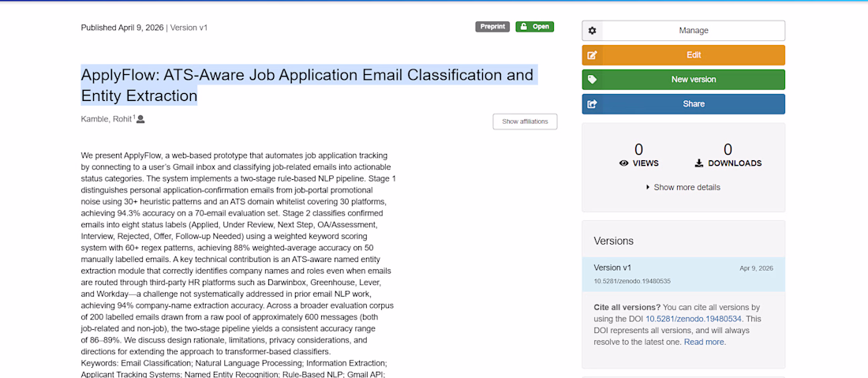Expand Show more details statistics
Viewport: 868px width, 378px height.
pyautogui.click(x=683, y=187)
